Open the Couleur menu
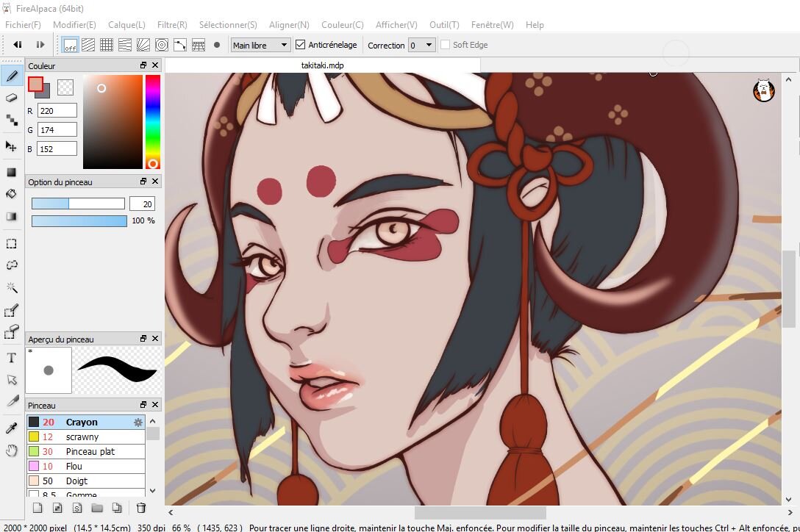Image resolution: width=800 pixels, height=532 pixels. pyautogui.click(x=343, y=24)
